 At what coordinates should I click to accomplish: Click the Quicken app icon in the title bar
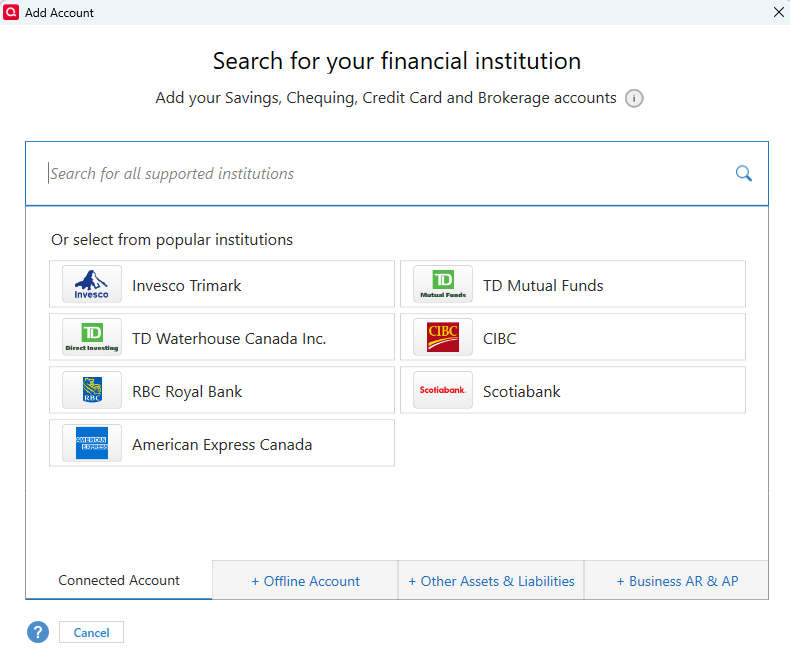[x=12, y=12]
